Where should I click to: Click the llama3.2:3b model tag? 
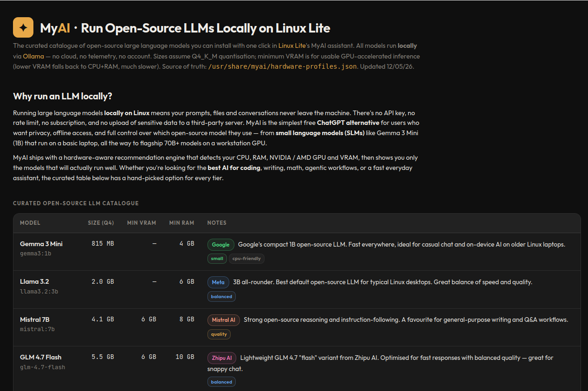tap(39, 292)
